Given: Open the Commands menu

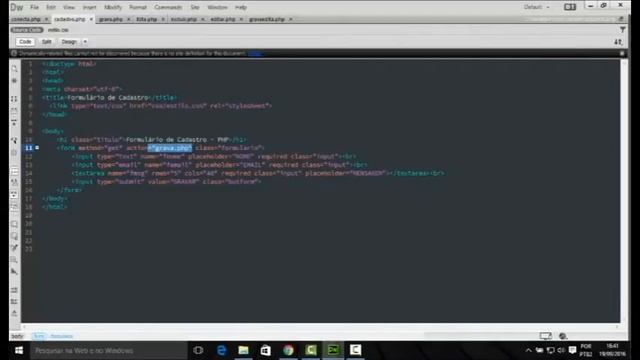Looking at the screenshot, I should (168, 7).
